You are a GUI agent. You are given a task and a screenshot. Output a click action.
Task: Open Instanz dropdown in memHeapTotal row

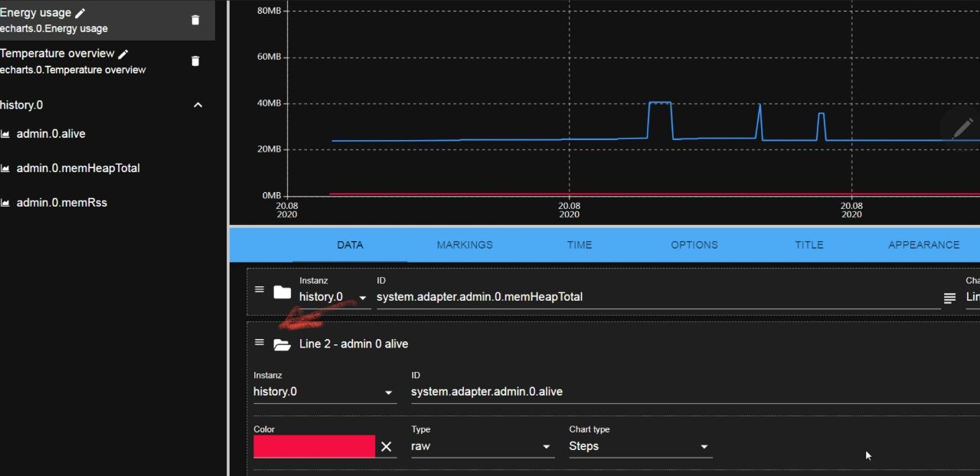click(335, 297)
